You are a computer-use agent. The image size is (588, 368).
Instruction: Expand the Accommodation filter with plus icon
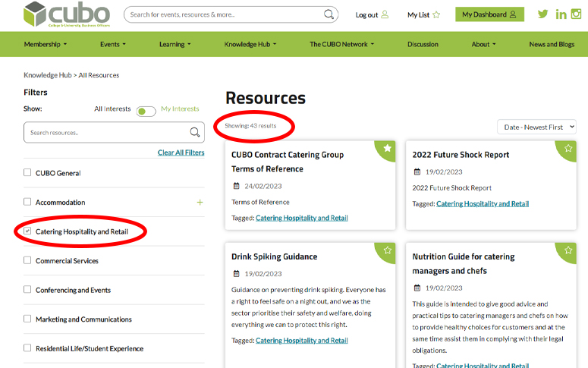pyautogui.click(x=200, y=203)
